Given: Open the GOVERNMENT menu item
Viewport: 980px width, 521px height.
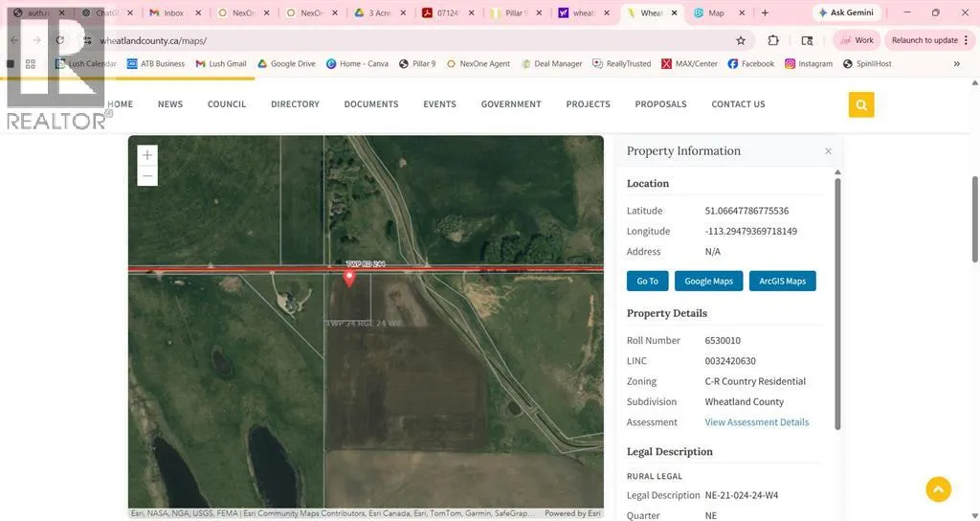Looking at the screenshot, I should [x=511, y=104].
